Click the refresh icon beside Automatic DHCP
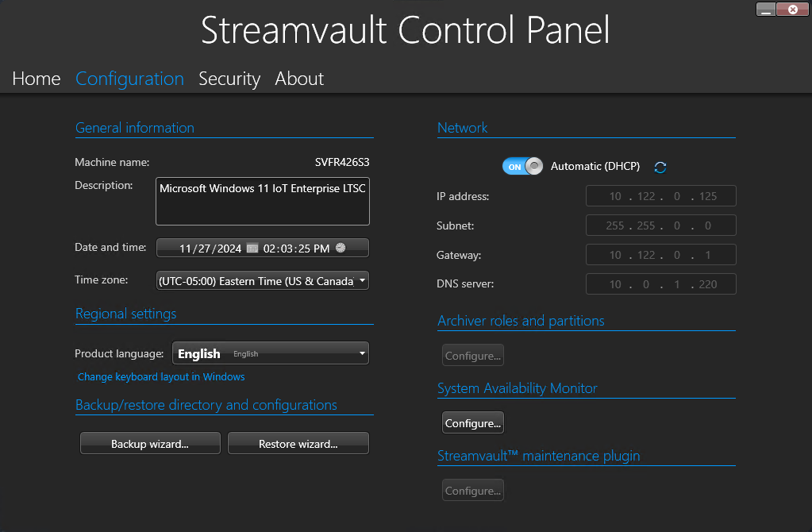 coord(660,166)
